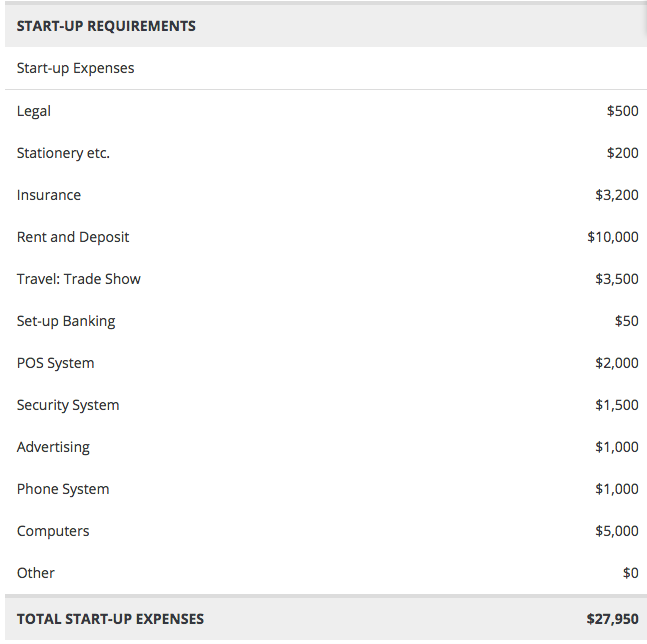Select the Stationery etc. row label

tap(63, 153)
